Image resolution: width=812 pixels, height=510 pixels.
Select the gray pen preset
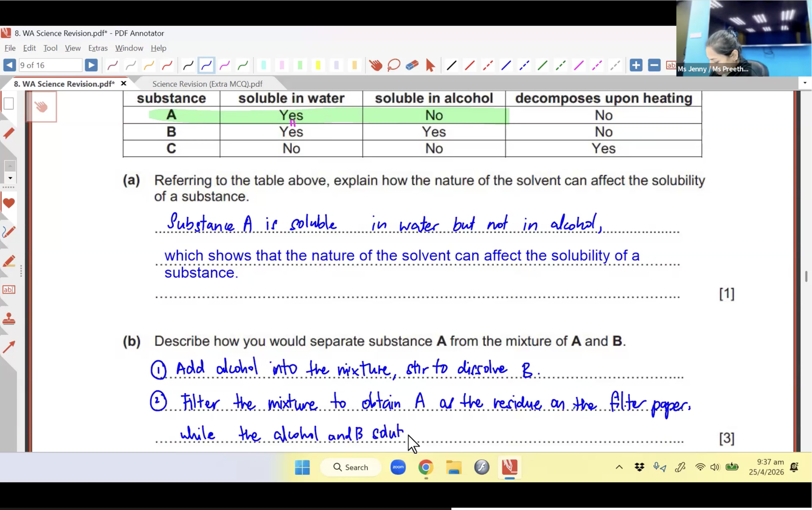131,66
